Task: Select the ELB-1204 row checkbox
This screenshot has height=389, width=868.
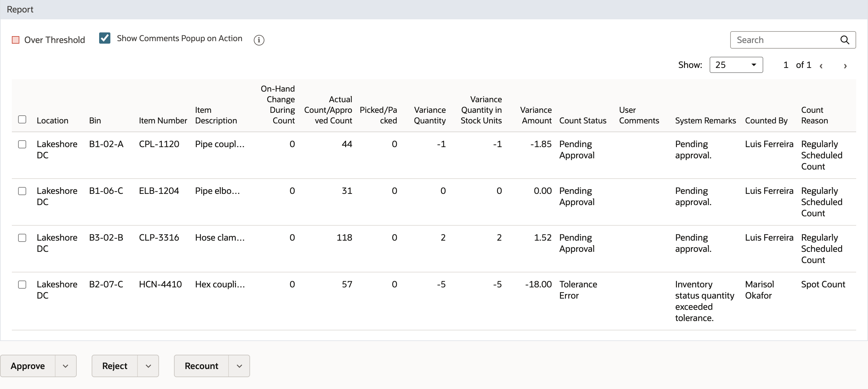Action: [22, 191]
